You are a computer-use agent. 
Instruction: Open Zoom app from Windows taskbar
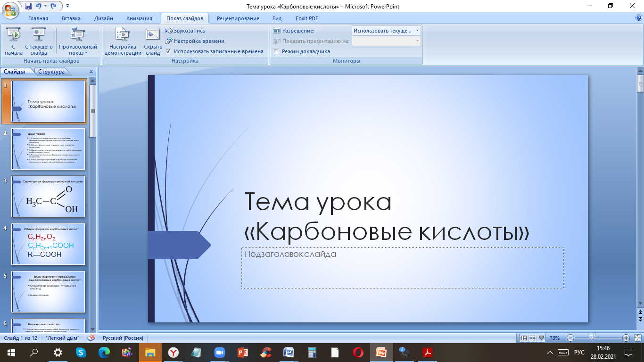pos(219,352)
